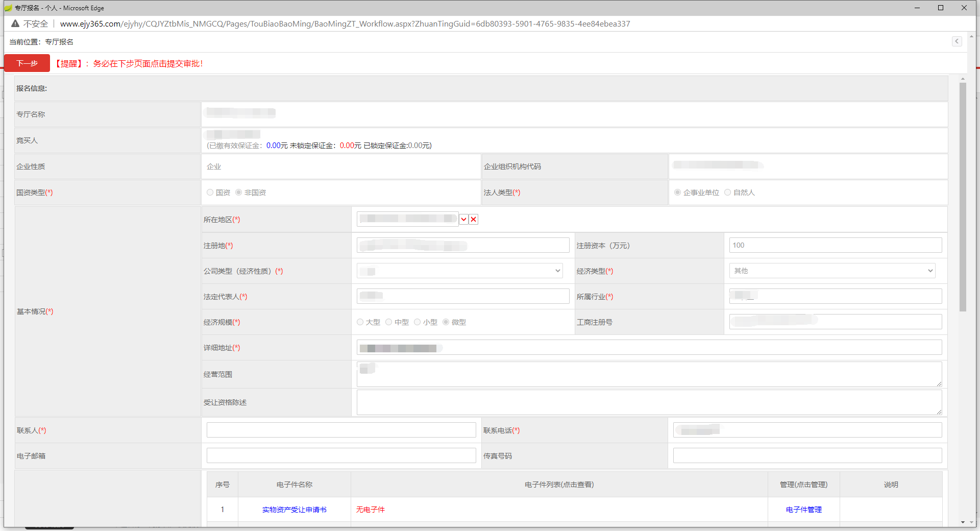Click the 经营范围 text area
Screen dimensions: 980x531
(x=649, y=374)
